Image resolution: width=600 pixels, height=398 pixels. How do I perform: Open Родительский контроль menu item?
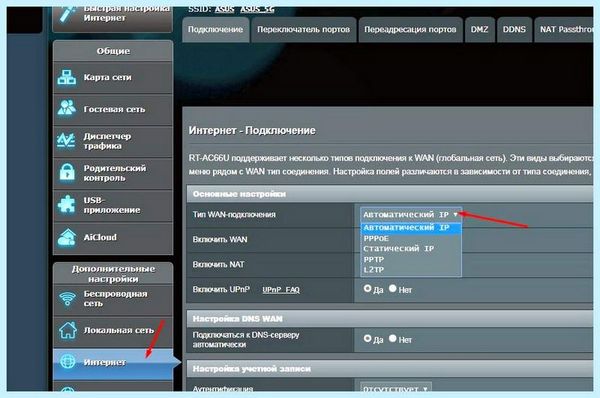click(113, 173)
